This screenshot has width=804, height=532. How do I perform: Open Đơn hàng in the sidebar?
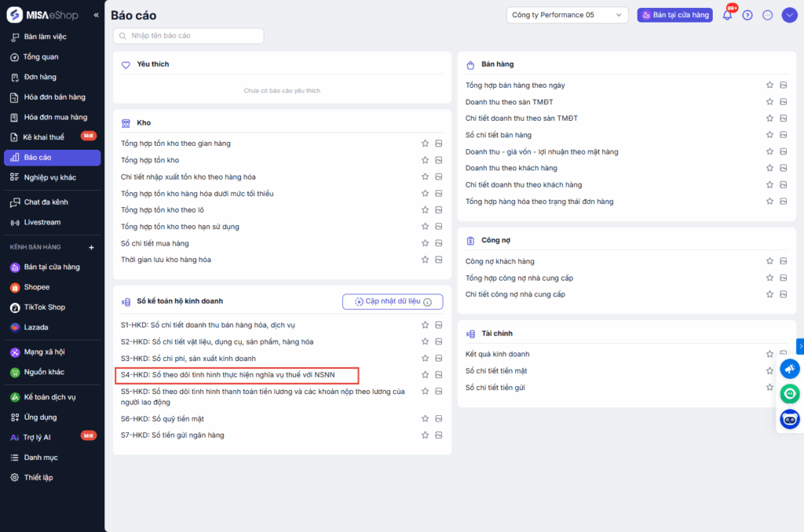(x=40, y=77)
